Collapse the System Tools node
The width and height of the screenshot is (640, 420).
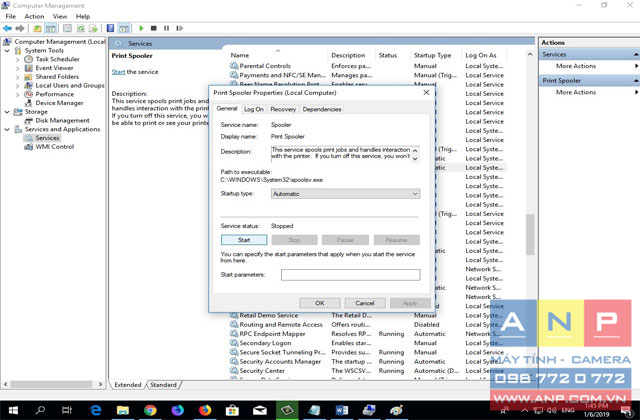click(x=7, y=51)
